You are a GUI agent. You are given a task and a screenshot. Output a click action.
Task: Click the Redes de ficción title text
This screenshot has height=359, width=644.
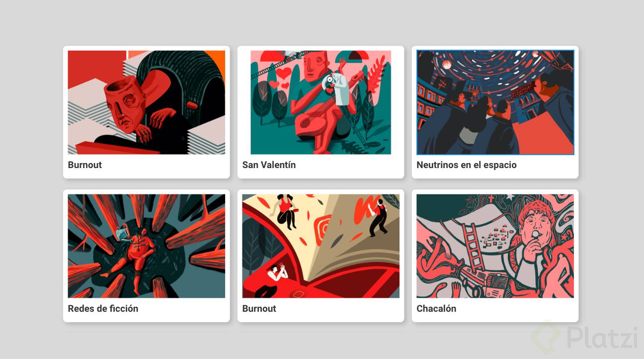103,309
